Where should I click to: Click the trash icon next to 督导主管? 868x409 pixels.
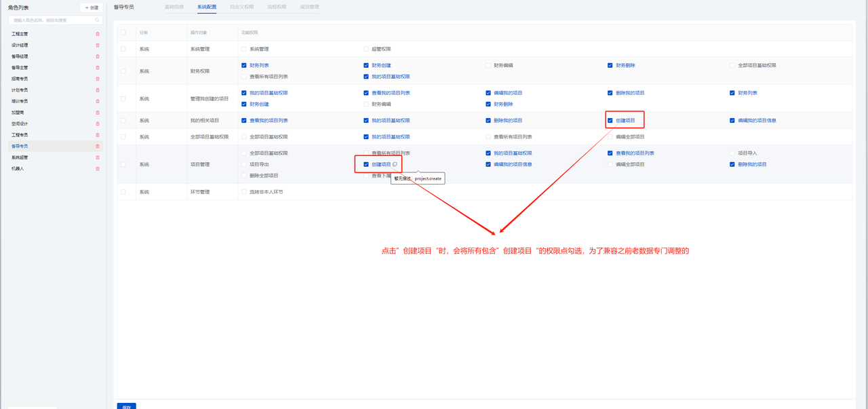coord(98,67)
